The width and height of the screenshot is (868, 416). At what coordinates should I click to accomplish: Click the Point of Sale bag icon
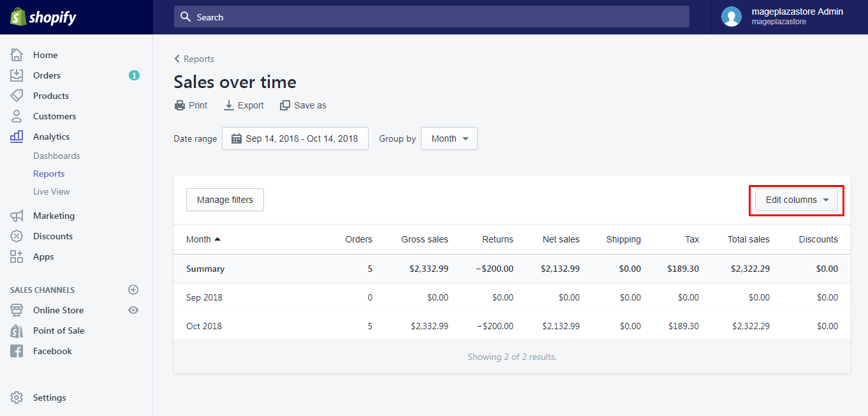click(17, 331)
